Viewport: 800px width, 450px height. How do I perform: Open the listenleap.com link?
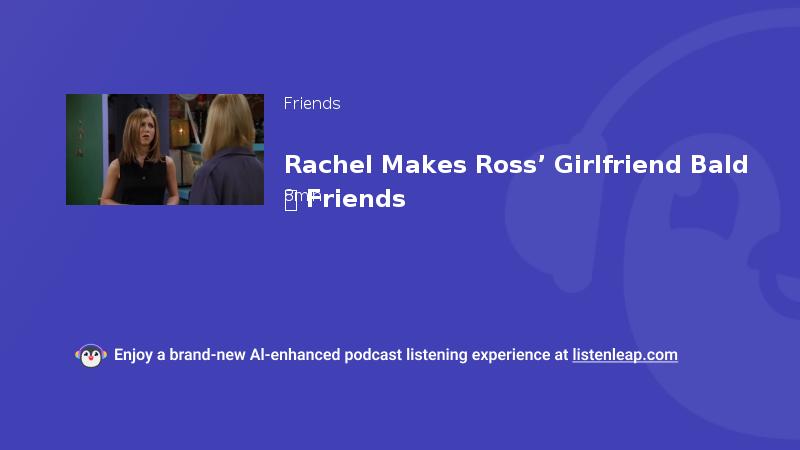(x=625, y=355)
